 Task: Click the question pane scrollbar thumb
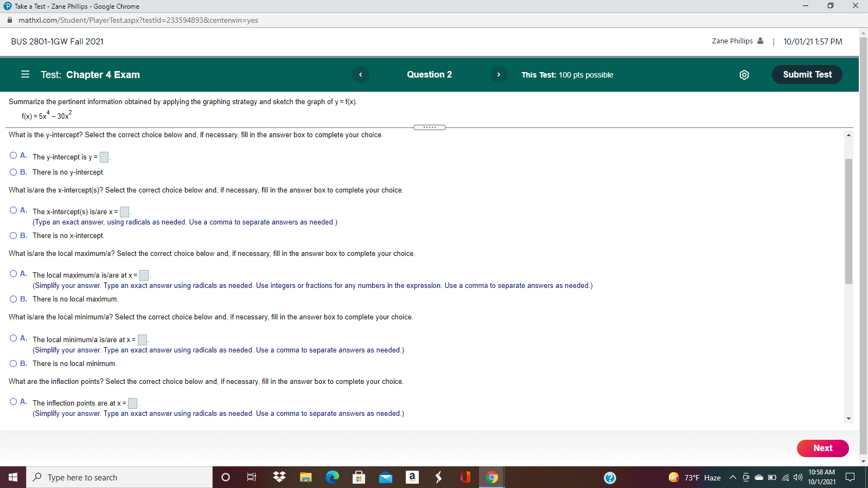pos(848,221)
